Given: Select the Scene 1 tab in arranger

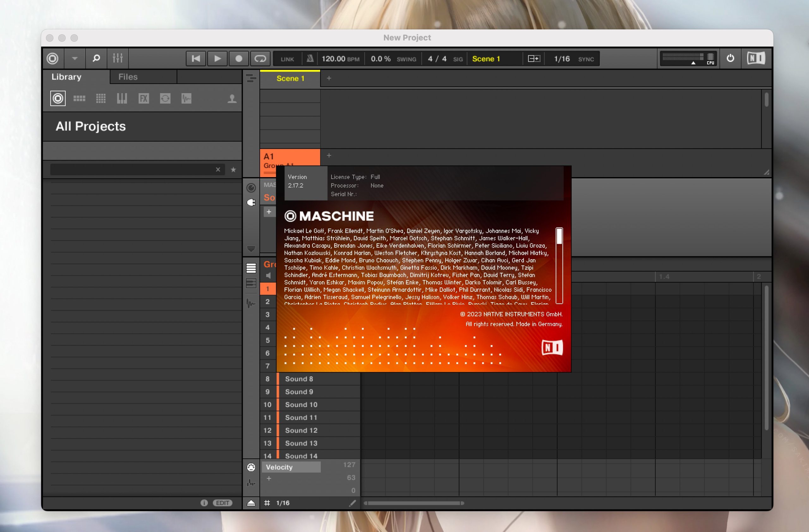Looking at the screenshot, I should tap(290, 78).
